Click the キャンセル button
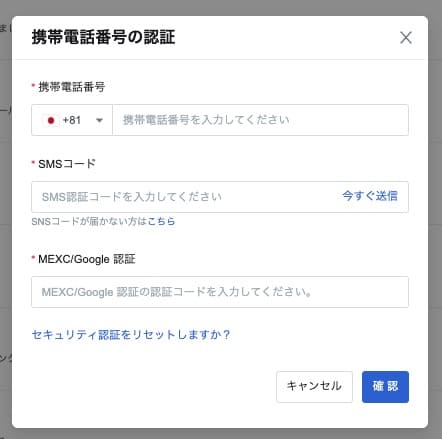Screen dimensions: 442x439 [314, 387]
